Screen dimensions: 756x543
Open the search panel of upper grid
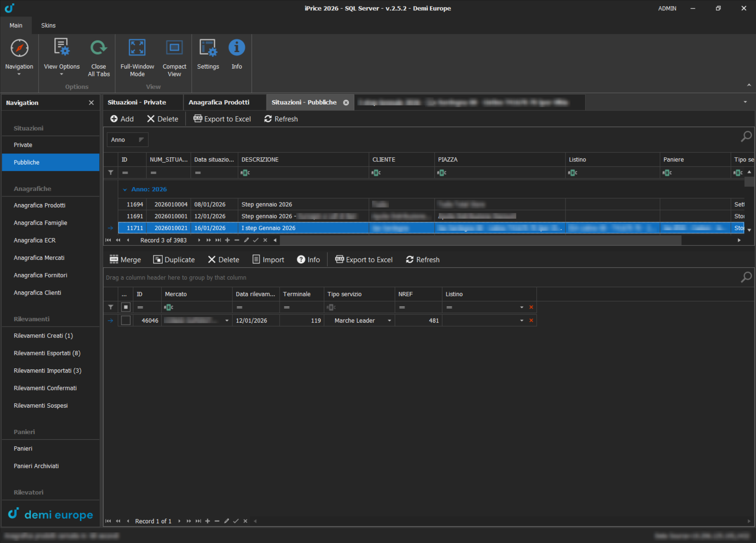(x=746, y=136)
